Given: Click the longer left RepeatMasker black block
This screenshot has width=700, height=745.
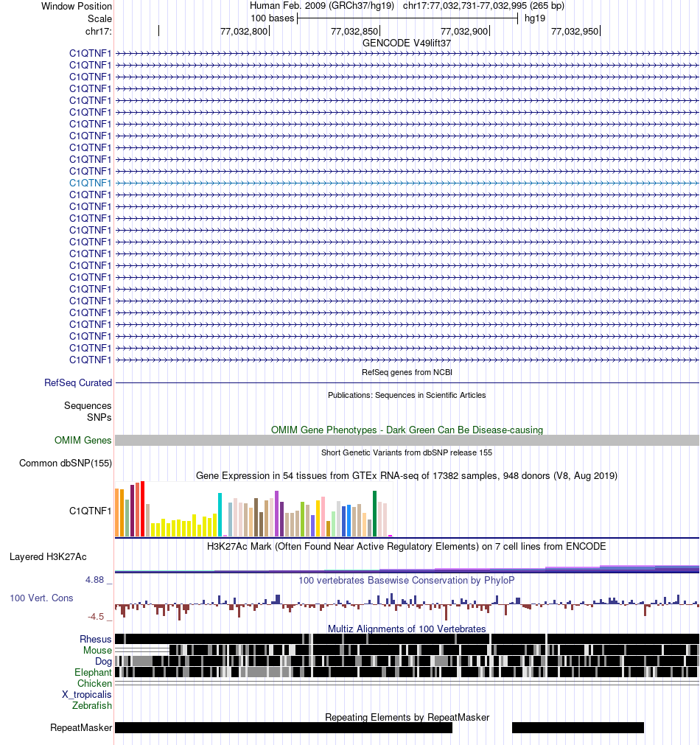Looking at the screenshot, I should coord(284,727).
